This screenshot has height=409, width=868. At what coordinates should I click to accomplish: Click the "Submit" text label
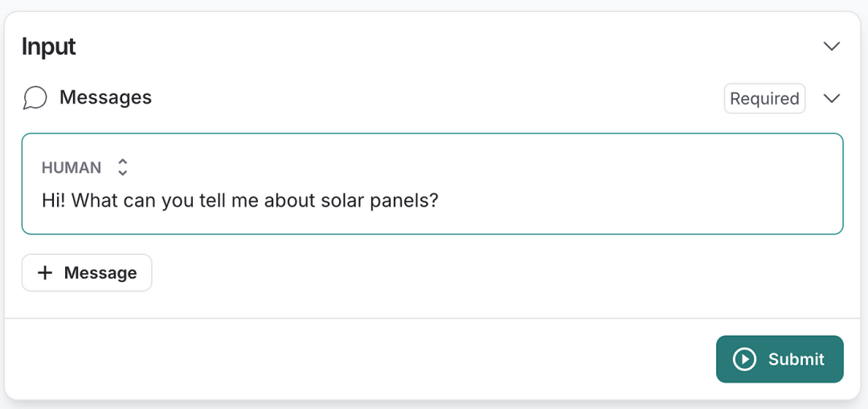click(796, 359)
